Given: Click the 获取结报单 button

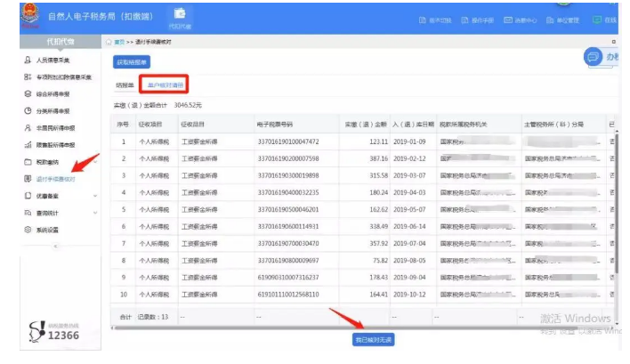Looking at the screenshot, I should [133, 62].
